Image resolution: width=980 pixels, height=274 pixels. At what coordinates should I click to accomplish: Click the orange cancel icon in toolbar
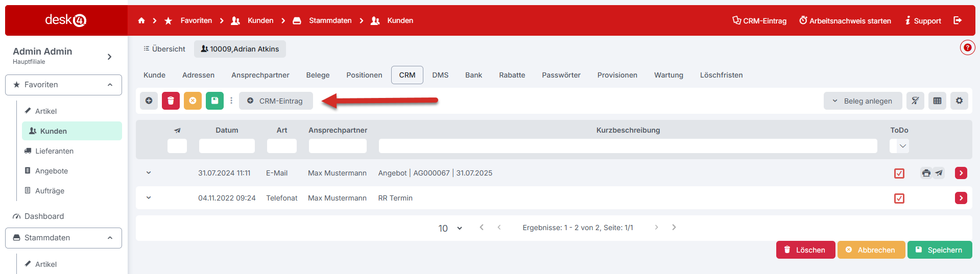coord(193,101)
